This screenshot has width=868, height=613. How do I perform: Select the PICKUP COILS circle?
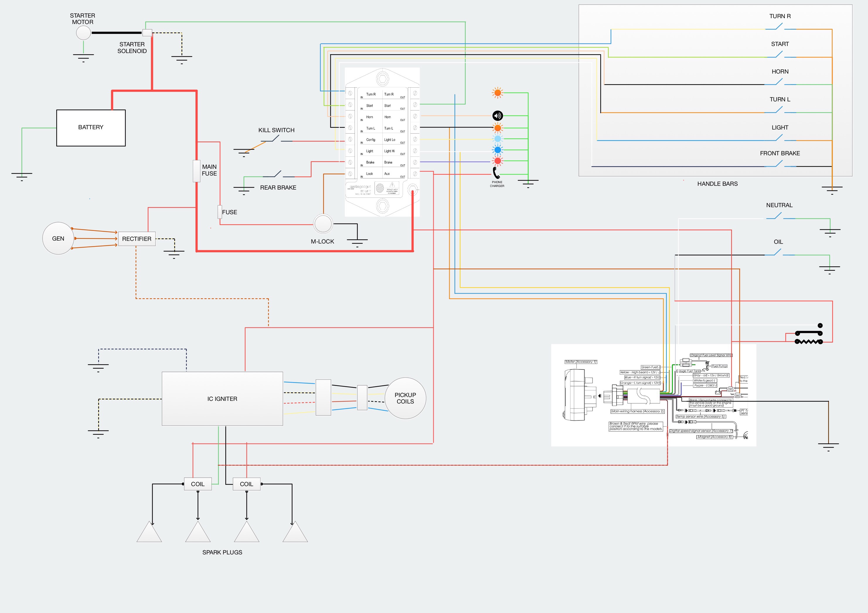coord(405,398)
